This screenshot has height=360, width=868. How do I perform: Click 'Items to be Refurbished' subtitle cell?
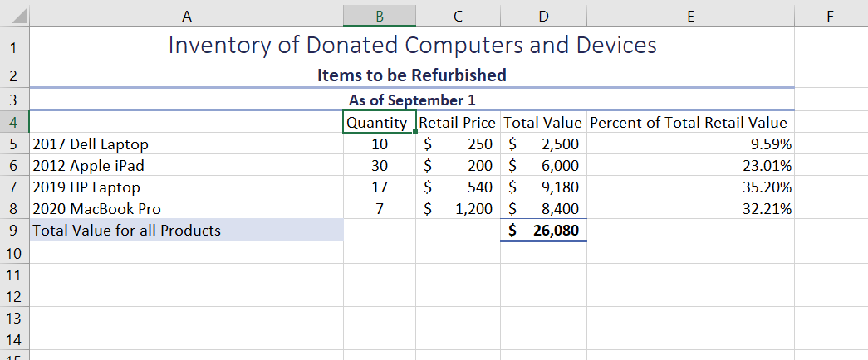(x=412, y=75)
